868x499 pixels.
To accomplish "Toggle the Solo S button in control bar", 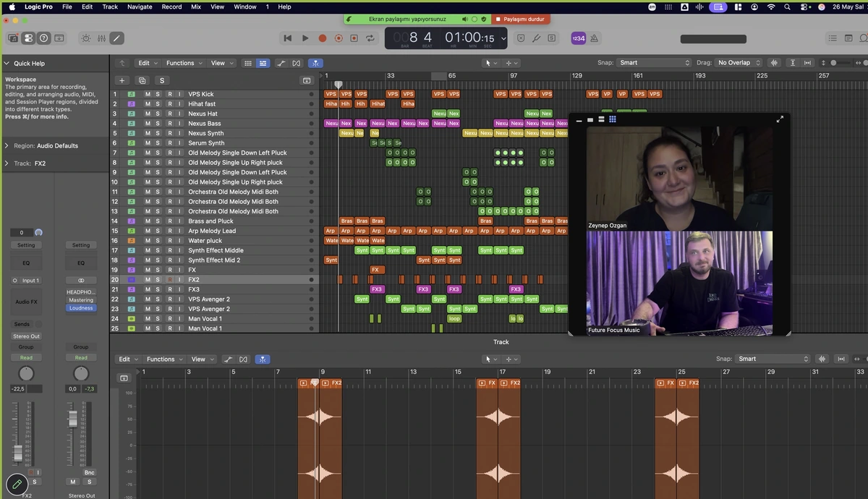I will click(x=553, y=38).
